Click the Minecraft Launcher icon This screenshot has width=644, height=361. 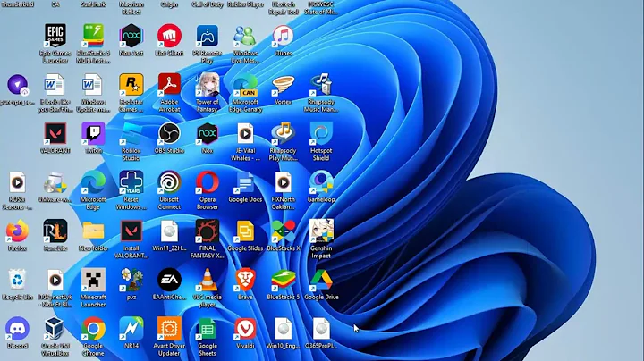93,280
